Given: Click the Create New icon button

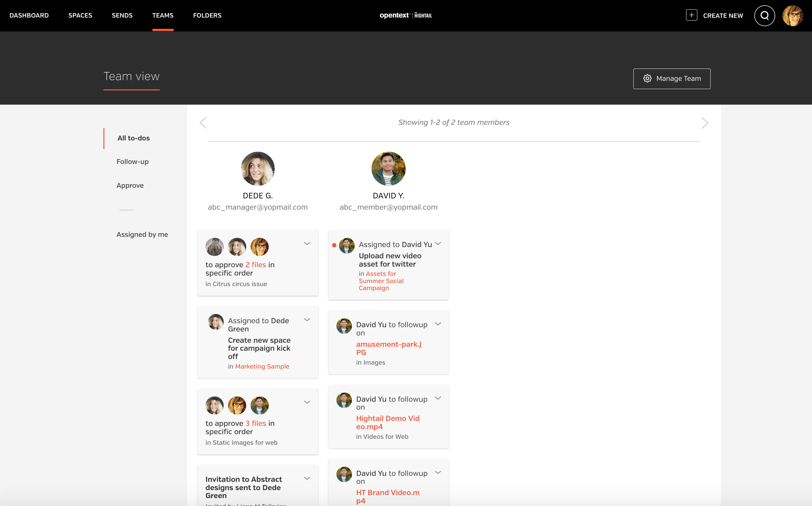Looking at the screenshot, I should pyautogui.click(x=691, y=15).
